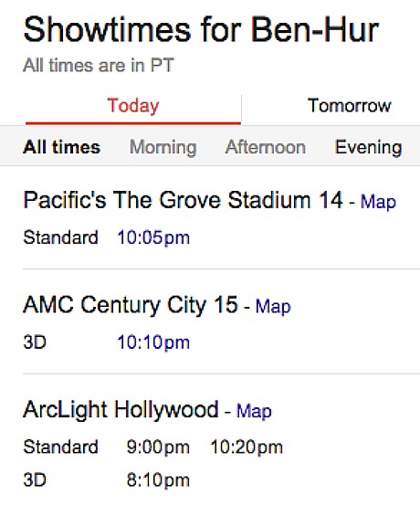Click the 10:10pm 3D showtime
This screenshot has width=420, height=505.
pos(153,342)
